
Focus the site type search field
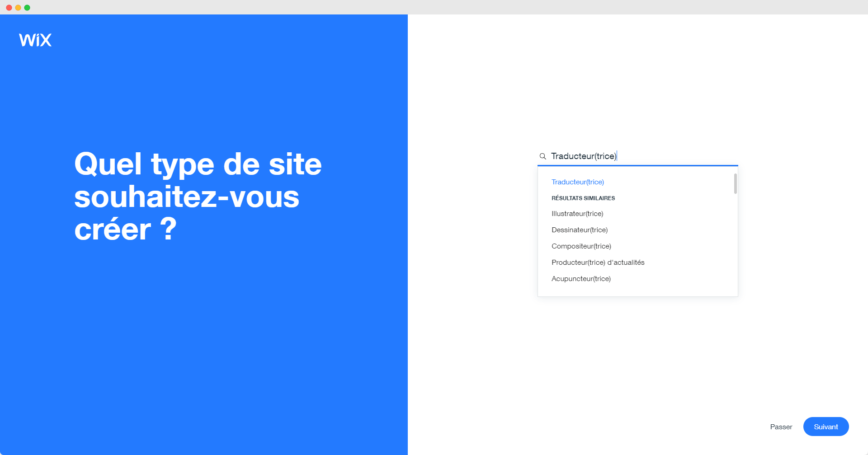642,156
